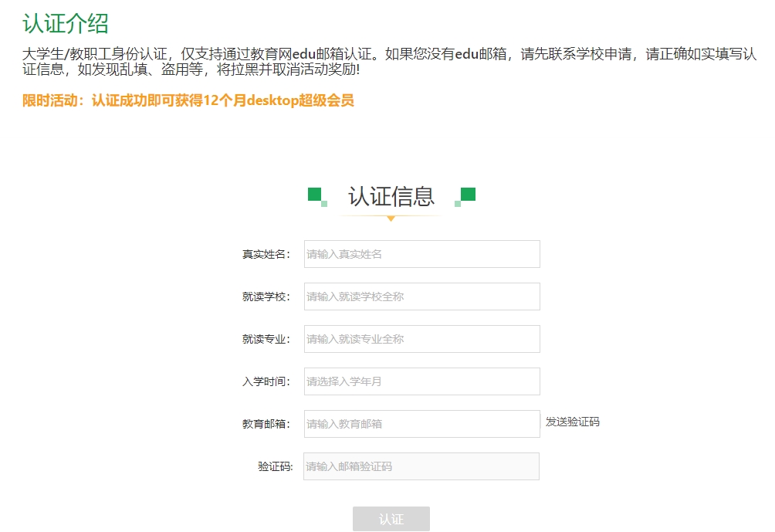The height and width of the screenshot is (532, 775).
Task: Click the 真实姓名 field label
Action: pyautogui.click(x=266, y=255)
